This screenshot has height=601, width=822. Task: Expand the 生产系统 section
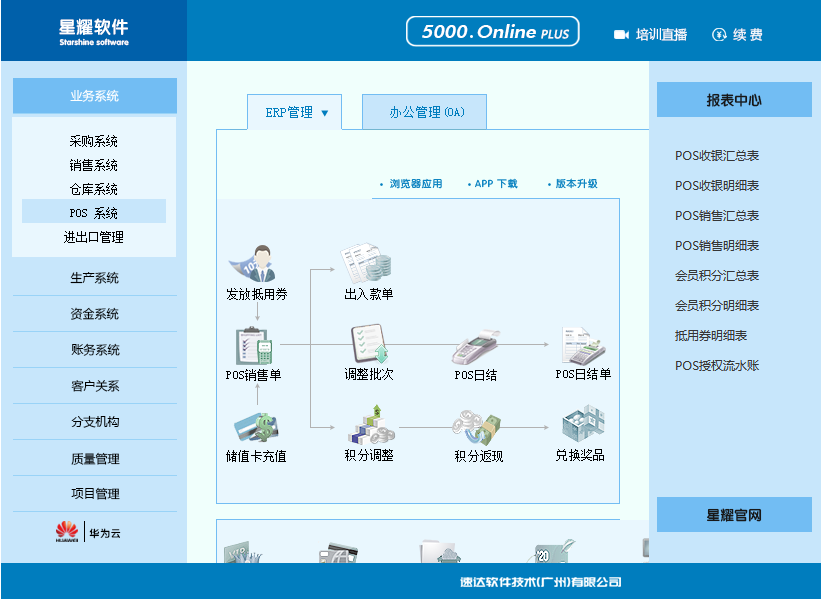coord(95,278)
